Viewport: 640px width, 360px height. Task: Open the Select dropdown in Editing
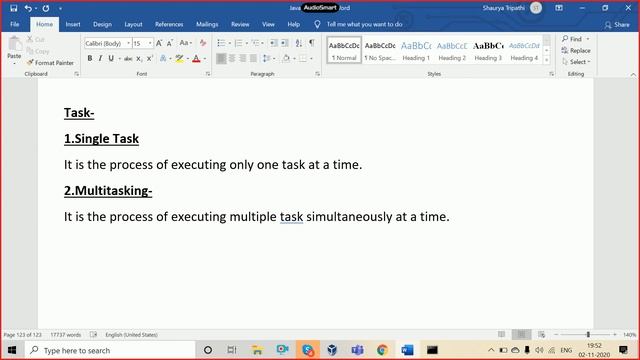576,62
